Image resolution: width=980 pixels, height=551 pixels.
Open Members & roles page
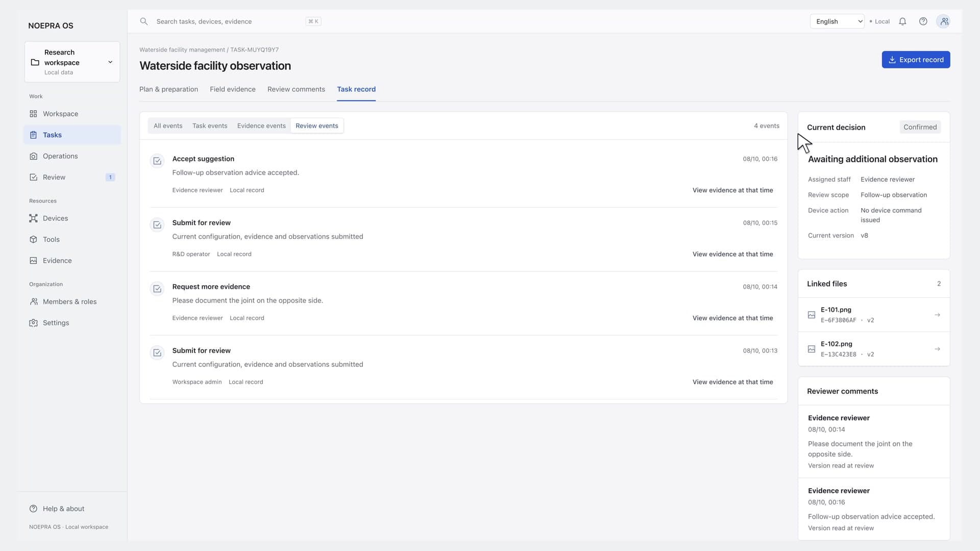point(72,302)
